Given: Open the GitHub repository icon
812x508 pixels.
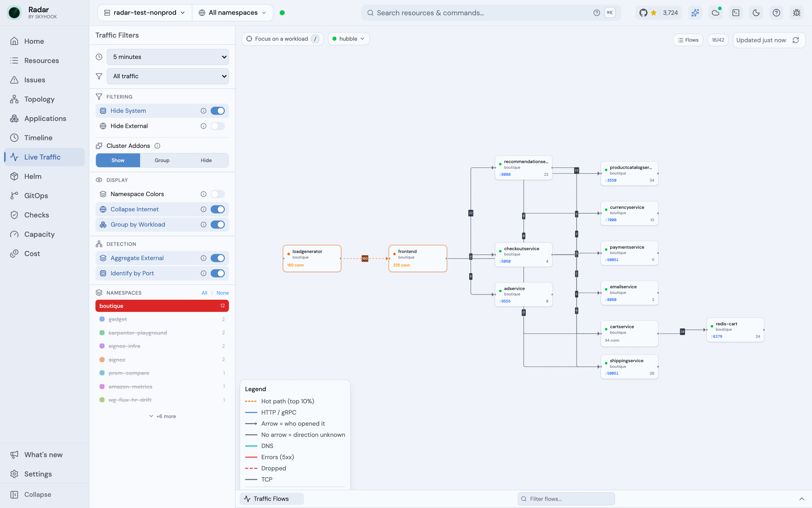Looking at the screenshot, I should tap(643, 13).
